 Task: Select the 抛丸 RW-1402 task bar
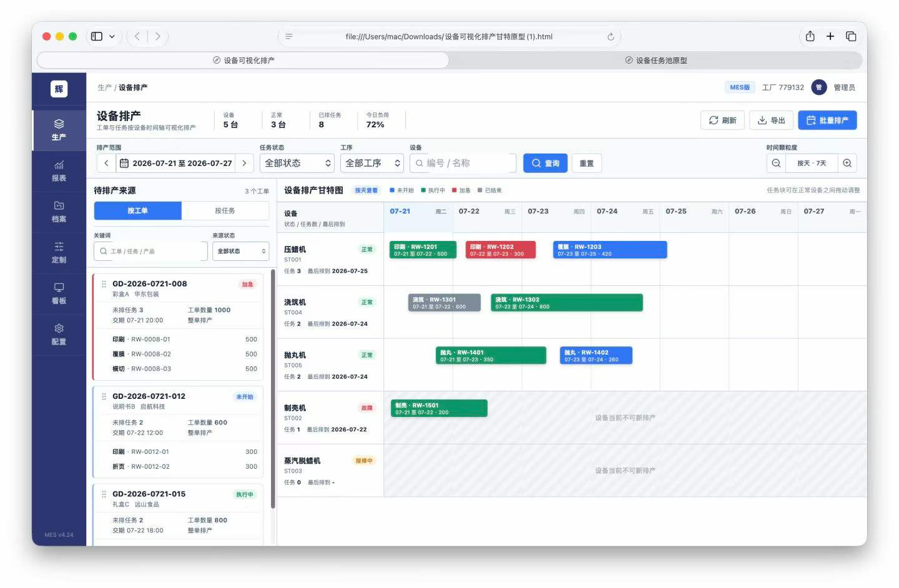pos(596,355)
